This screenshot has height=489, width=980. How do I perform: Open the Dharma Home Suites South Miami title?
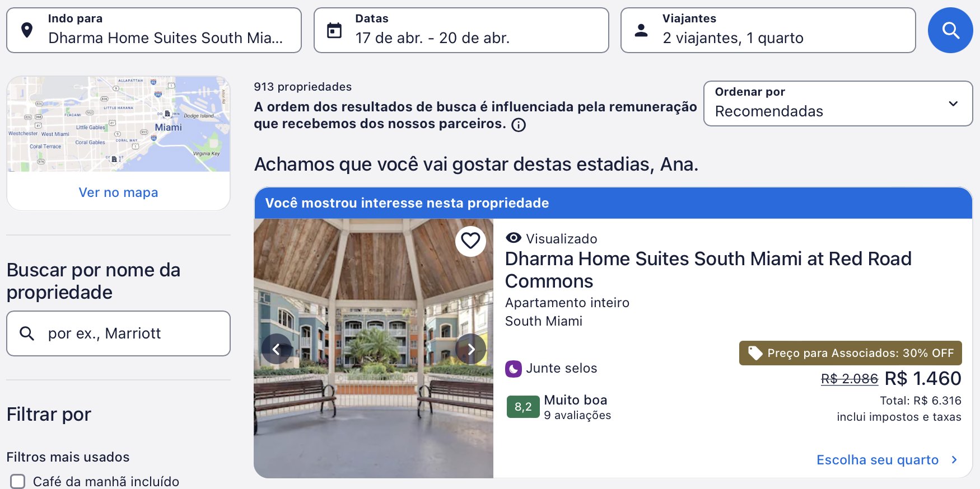point(708,270)
